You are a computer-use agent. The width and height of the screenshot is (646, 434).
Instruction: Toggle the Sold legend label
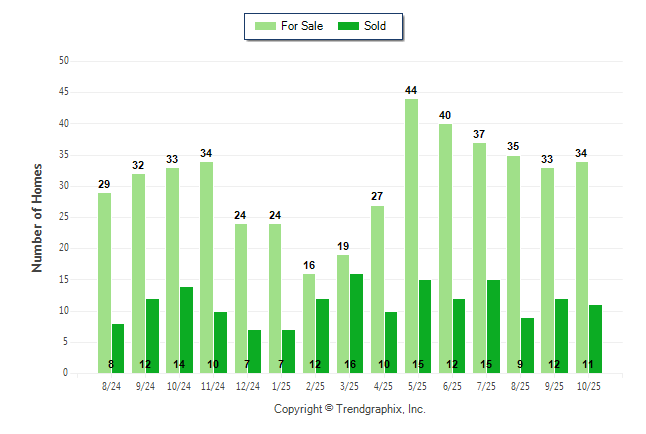[x=375, y=26]
